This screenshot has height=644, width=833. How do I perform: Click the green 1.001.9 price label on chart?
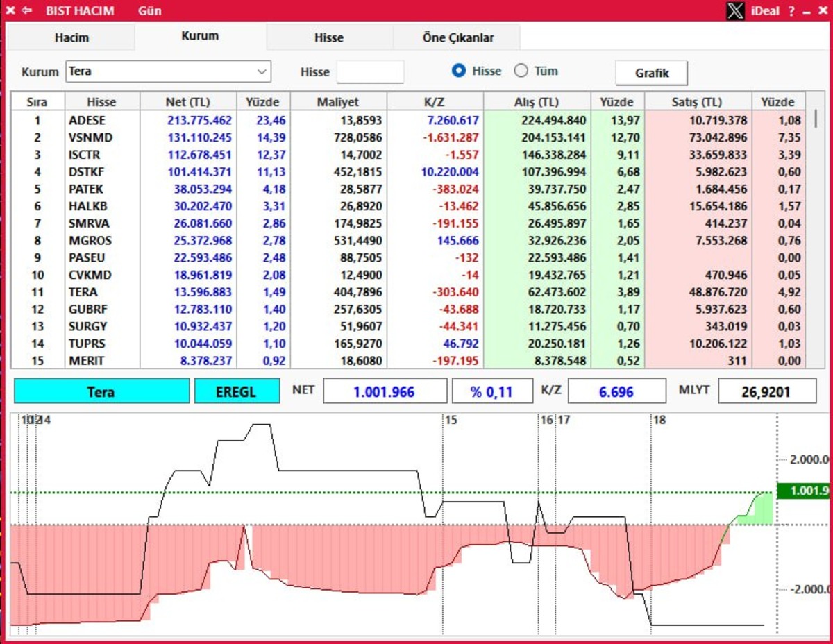pyautogui.click(x=804, y=491)
